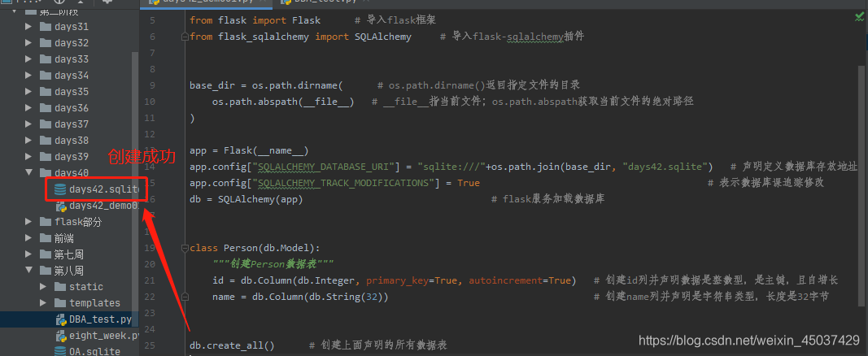Click primary_key argument on line 21
The height and width of the screenshot is (356, 868).
point(398,281)
